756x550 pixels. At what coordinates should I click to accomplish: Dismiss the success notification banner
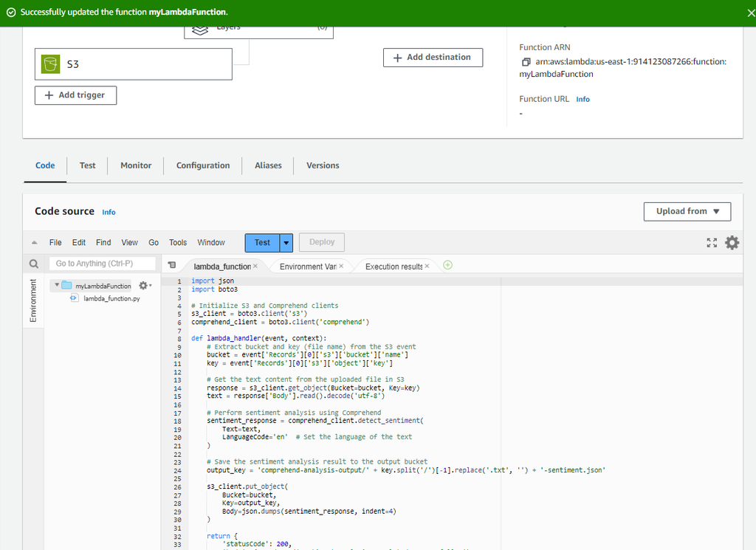(750, 13)
